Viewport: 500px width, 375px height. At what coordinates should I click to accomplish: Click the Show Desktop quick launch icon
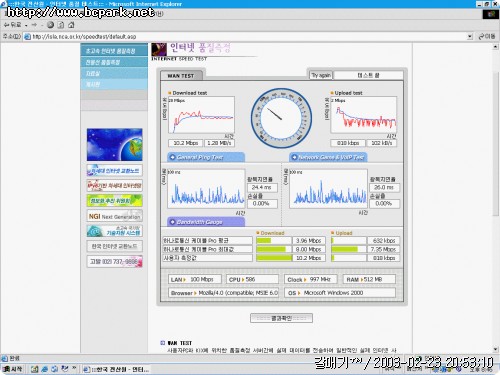click(x=34, y=369)
